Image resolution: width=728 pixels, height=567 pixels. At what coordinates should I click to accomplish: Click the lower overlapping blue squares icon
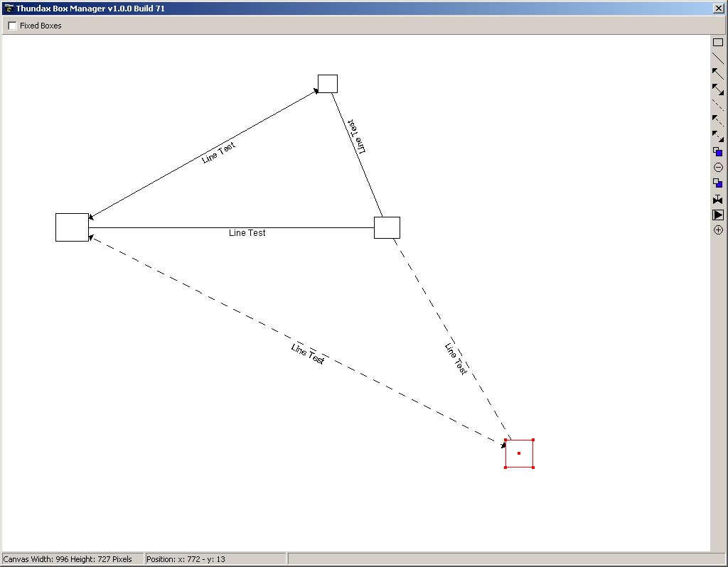point(718,183)
